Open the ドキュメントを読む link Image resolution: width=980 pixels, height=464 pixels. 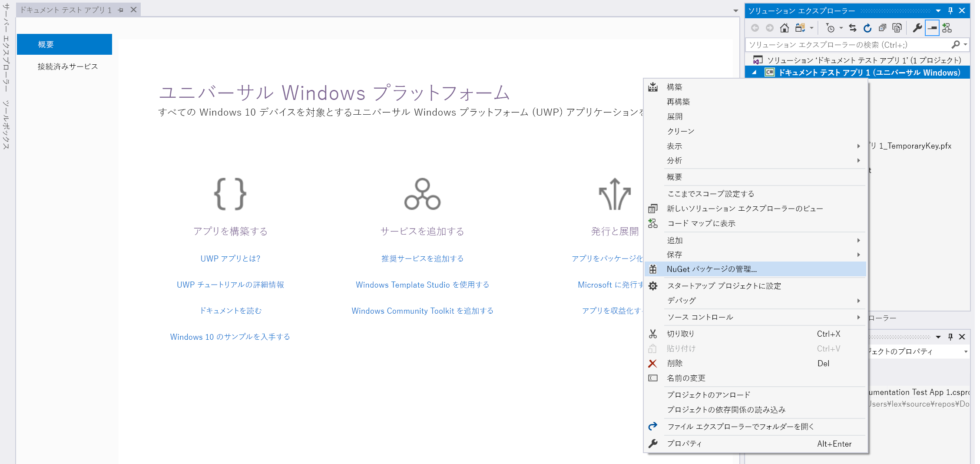[x=230, y=311]
